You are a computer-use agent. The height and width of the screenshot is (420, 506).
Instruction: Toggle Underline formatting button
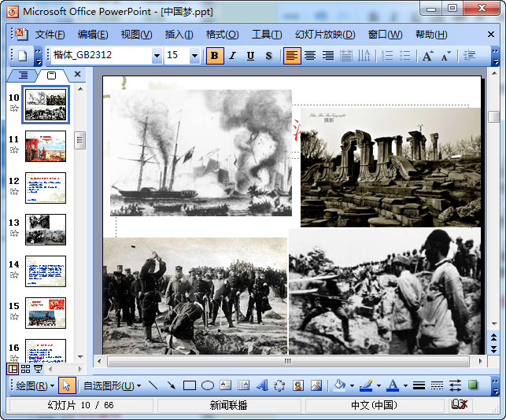pos(250,56)
